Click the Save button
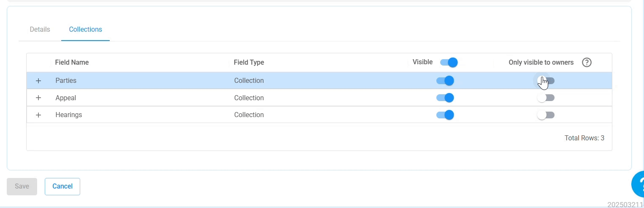 coord(22,186)
